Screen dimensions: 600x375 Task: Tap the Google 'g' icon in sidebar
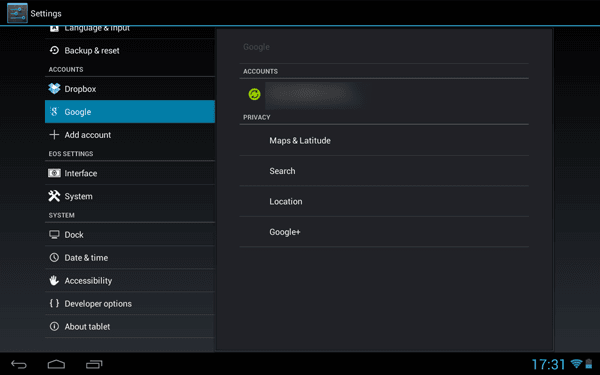pyautogui.click(x=54, y=111)
